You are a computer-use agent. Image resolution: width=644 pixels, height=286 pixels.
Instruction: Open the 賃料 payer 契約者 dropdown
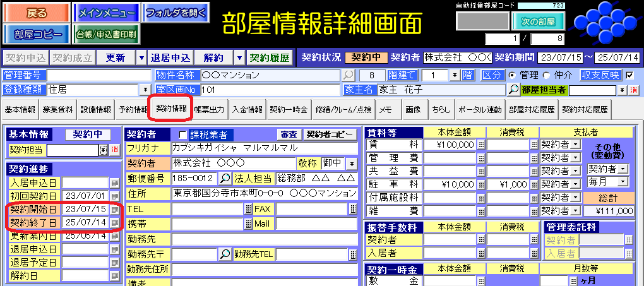click(x=575, y=145)
